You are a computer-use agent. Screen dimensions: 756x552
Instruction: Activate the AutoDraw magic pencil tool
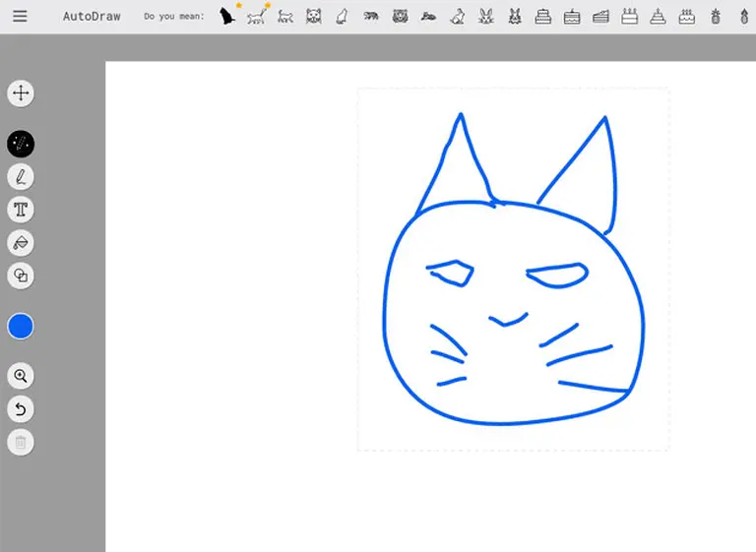pyautogui.click(x=21, y=144)
